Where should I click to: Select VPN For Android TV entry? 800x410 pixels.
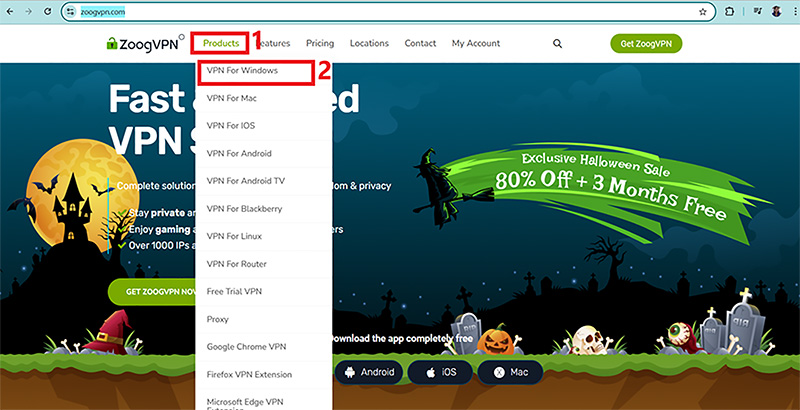pos(263,181)
